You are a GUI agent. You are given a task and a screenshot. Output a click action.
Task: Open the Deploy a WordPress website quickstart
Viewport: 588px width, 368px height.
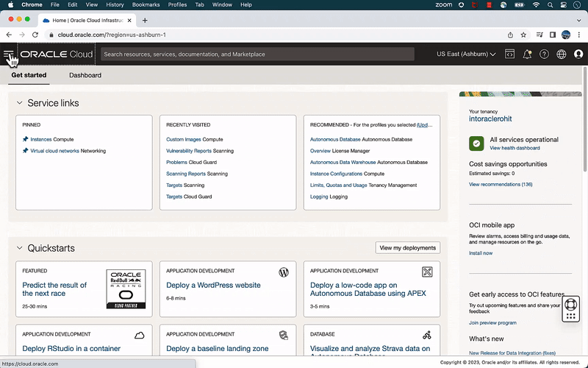coord(213,285)
